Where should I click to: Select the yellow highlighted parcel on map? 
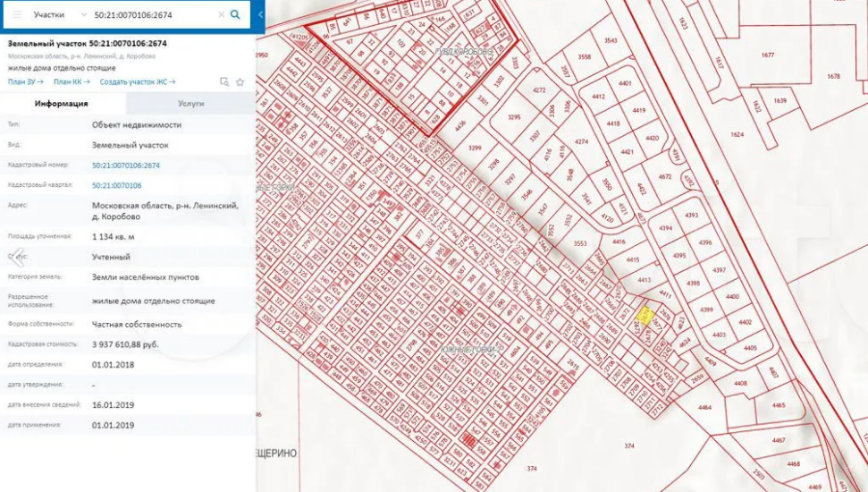coord(643,316)
